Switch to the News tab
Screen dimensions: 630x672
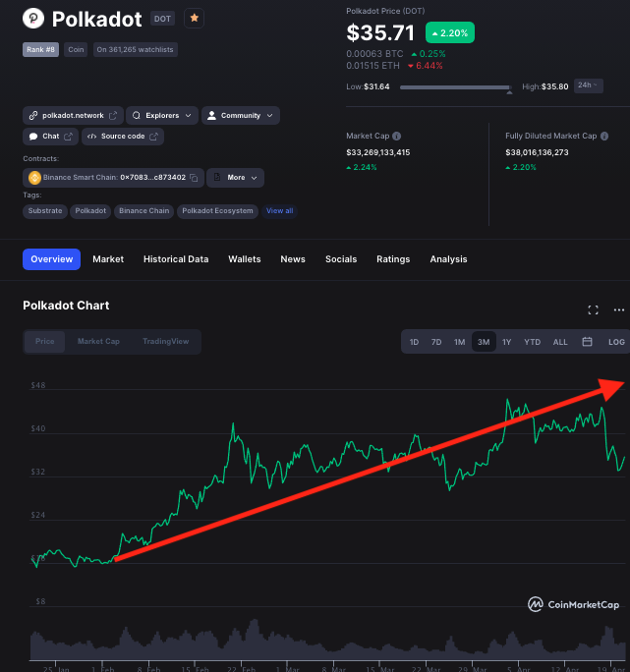click(293, 259)
